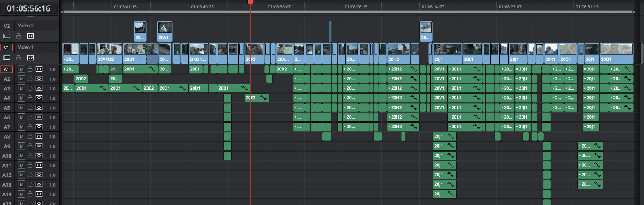This screenshot has width=644, height=205.
Task: Click ruler timecode 01:06:14:23
Action: point(433,7)
